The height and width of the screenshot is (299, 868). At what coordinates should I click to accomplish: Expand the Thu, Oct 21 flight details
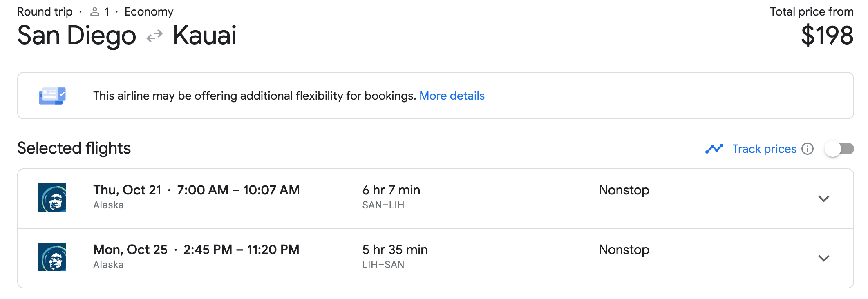823,199
